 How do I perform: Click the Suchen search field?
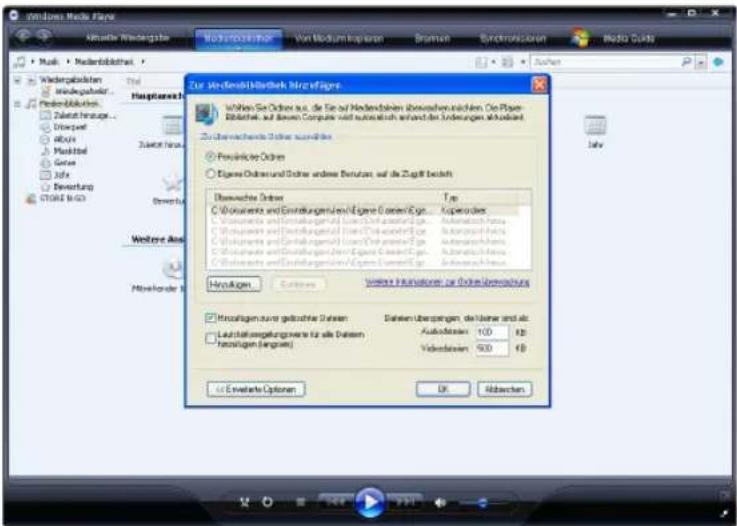(606, 62)
